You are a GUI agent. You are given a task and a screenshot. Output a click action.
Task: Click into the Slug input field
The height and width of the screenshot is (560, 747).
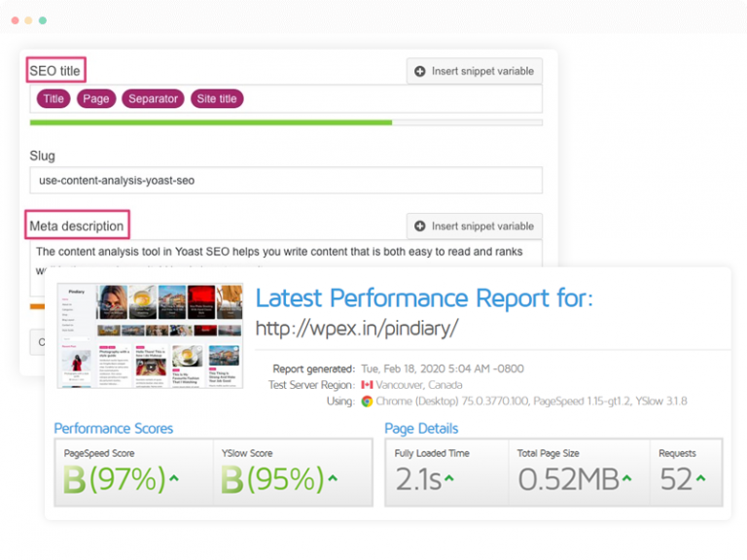click(286, 180)
